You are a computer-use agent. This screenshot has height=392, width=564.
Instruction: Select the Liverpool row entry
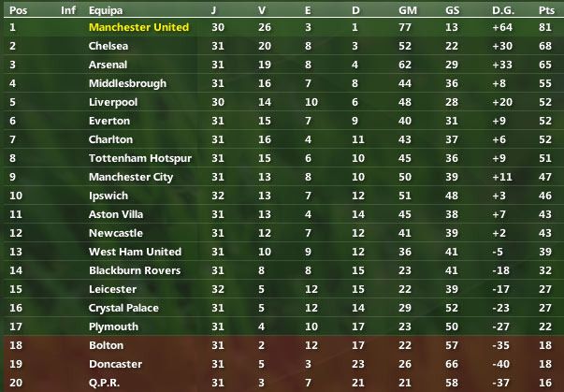click(111, 102)
